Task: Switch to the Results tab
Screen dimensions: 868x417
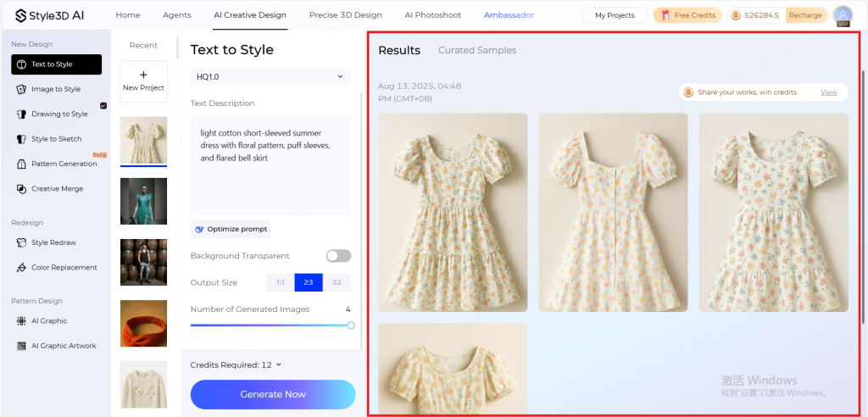Action: [399, 50]
